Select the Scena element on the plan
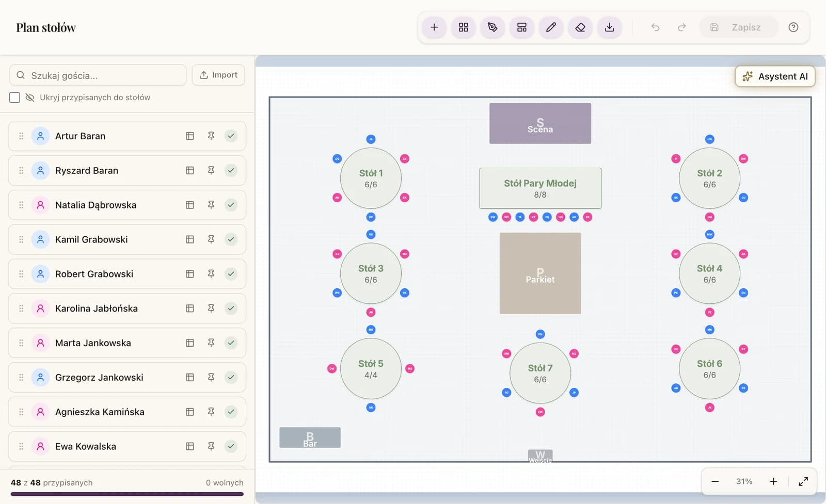 click(x=540, y=123)
